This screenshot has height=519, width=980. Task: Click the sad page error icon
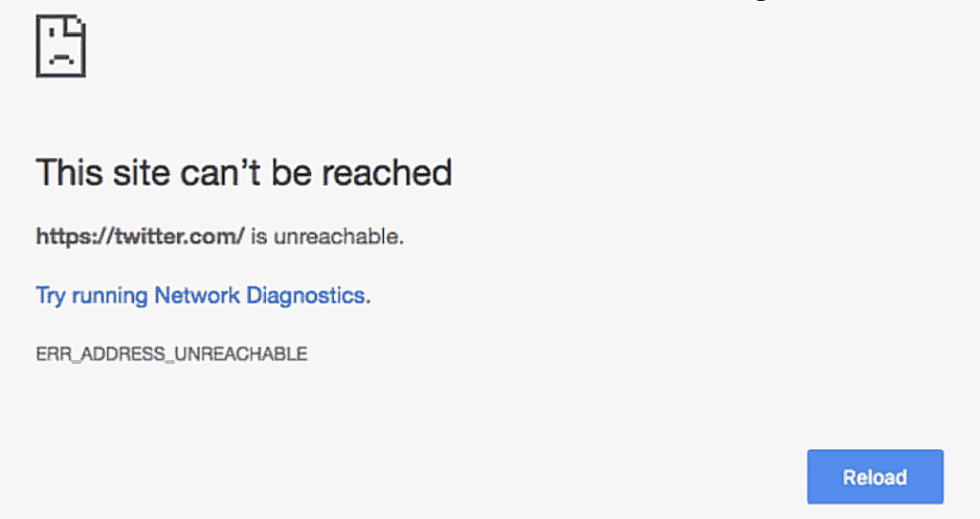(x=60, y=47)
